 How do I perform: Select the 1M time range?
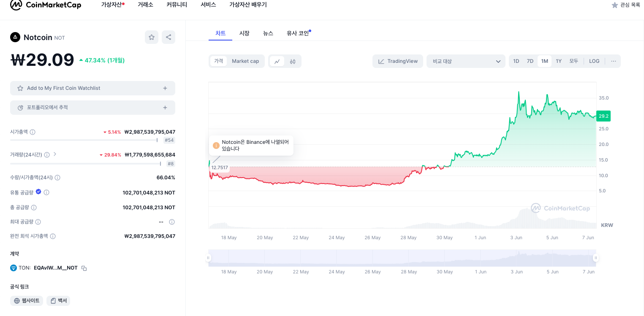pyautogui.click(x=544, y=61)
